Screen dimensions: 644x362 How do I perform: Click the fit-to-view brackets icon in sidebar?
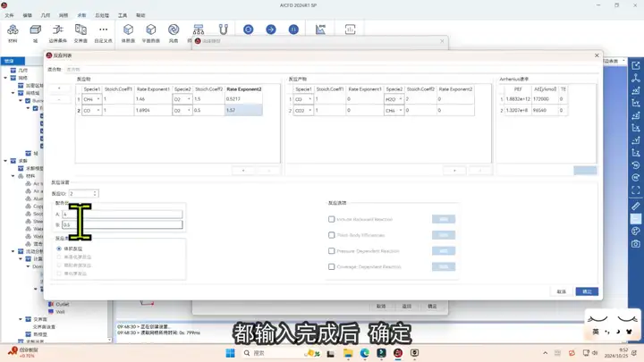(636, 190)
